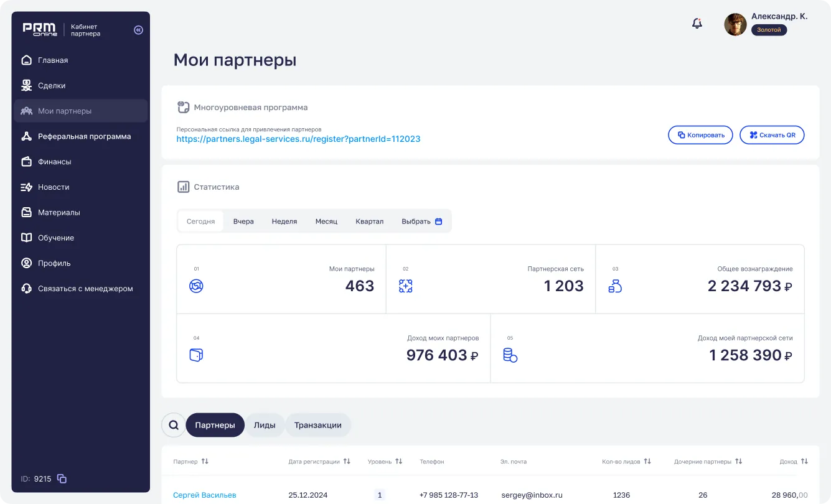Switch statistics period to Месяц
Screen dimensions: 831x504
(x=326, y=222)
